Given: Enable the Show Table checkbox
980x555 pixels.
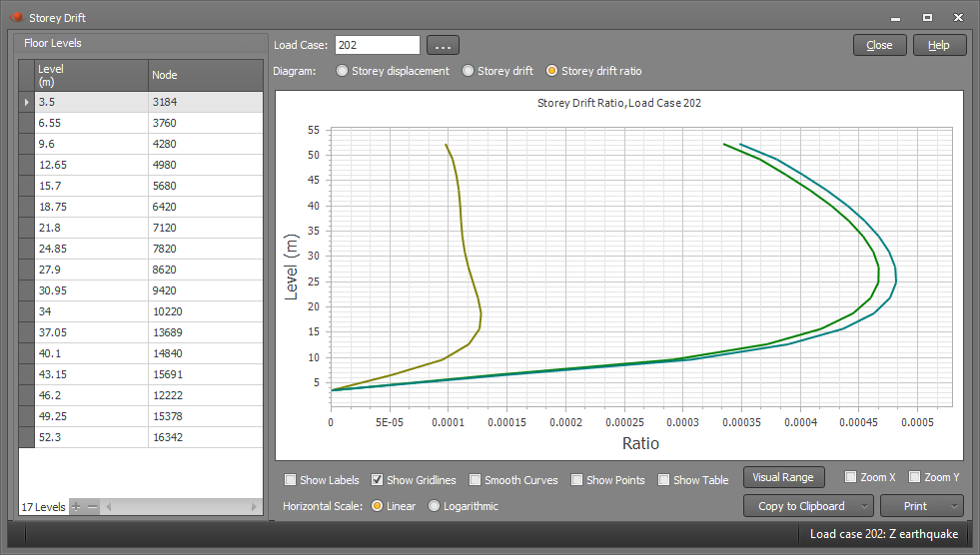Looking at the screenshot, I should pos(663,480).
